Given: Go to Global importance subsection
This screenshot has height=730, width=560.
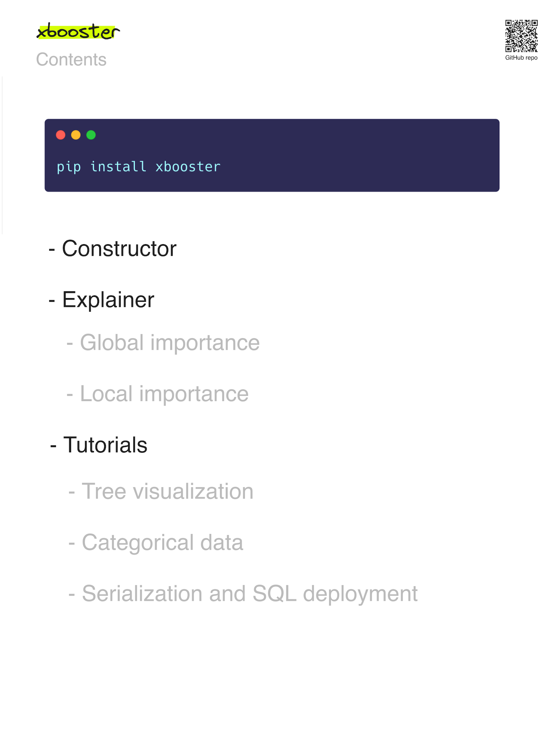Looking at the screenshot, I should [169, 343].
